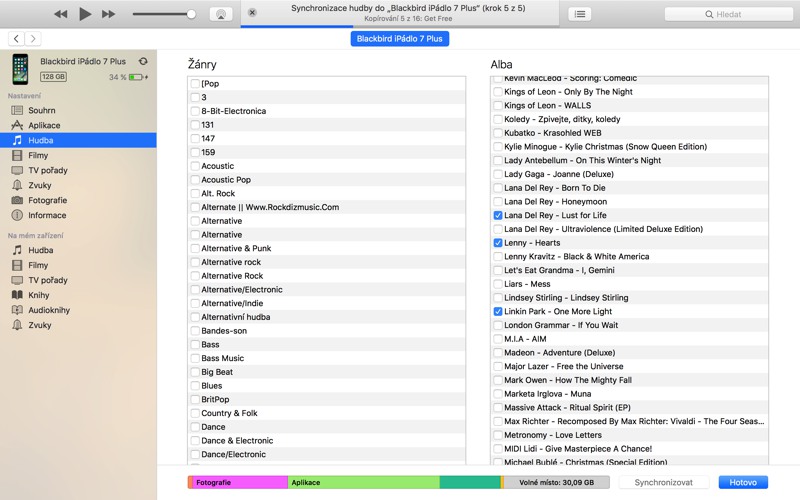This screenshot has width=800, height=500.
Task: Go forward with the right arrow
Action: [x=33, y=39]
